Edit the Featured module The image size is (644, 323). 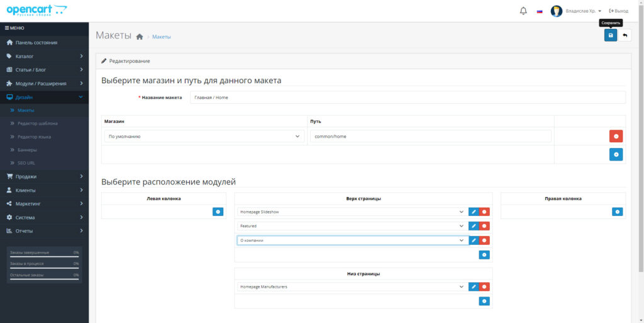(474, 226)
